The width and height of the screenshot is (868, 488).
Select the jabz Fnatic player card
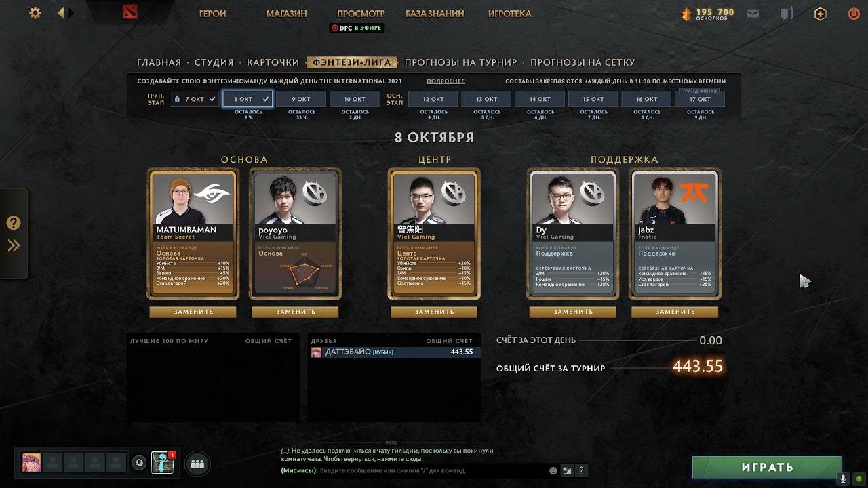tap(675, 234)
